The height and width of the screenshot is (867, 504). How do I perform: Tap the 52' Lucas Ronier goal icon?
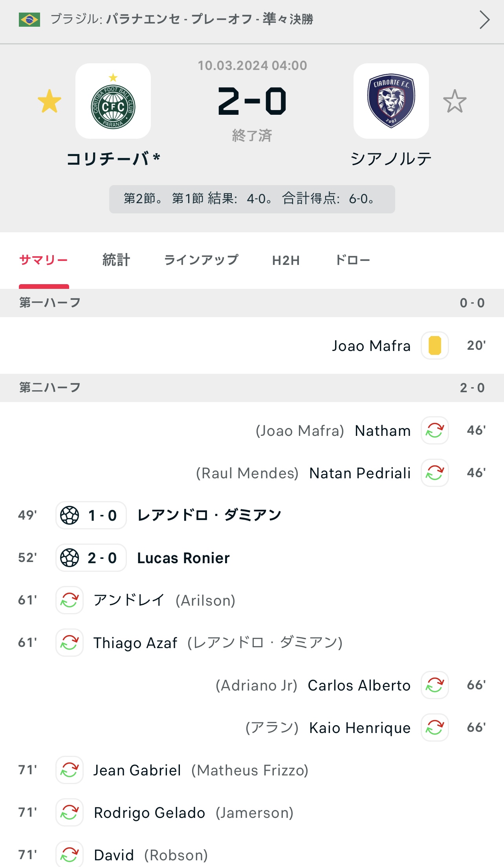point(70,558)
